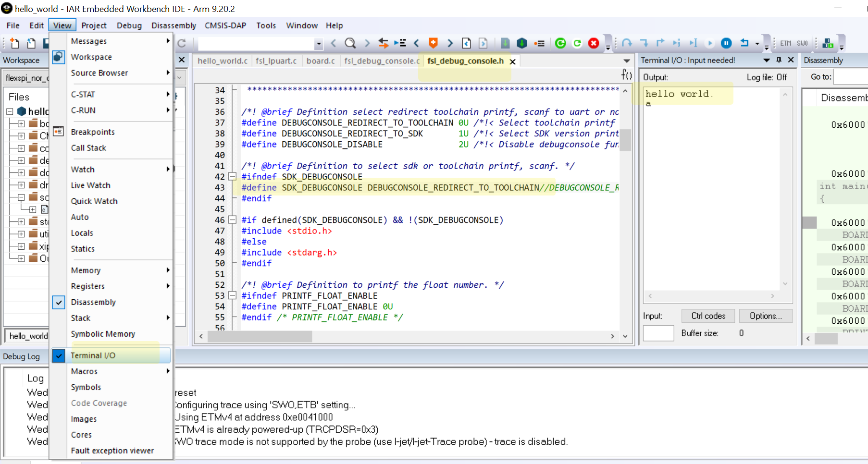Viewport: 868px width, 464px height.
Task: Click the orange swap-arrows toolbar icon
Action: pos(383,43)
